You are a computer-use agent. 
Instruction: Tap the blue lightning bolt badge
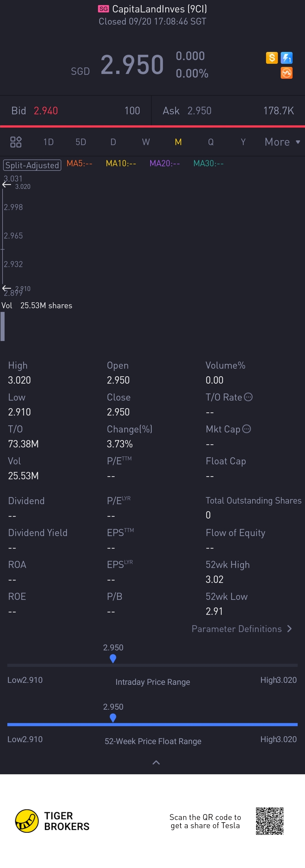286,58
